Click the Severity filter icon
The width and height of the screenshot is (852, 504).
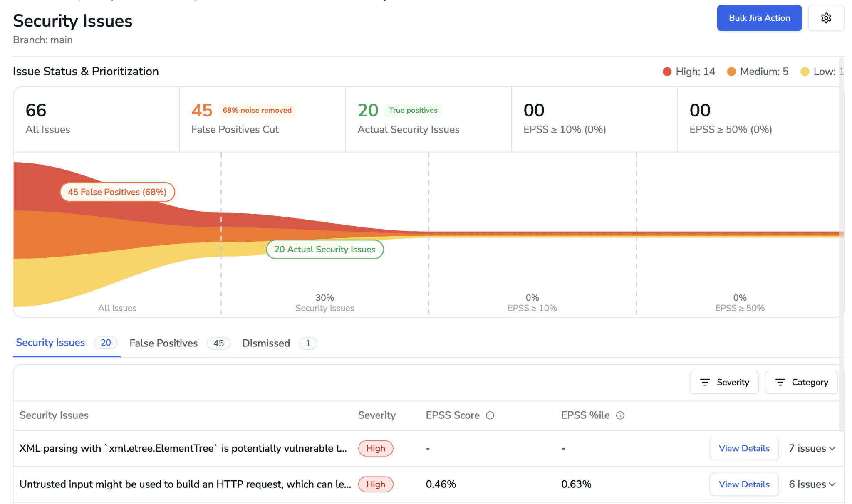tap(705, 382)
